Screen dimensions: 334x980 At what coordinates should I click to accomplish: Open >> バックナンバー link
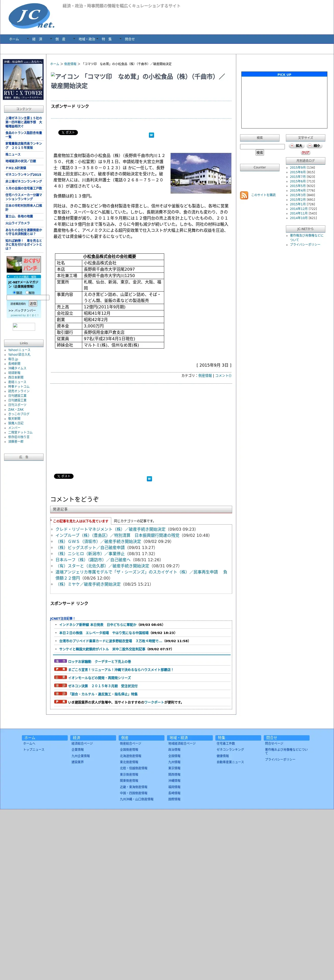[x=22, y=310]
